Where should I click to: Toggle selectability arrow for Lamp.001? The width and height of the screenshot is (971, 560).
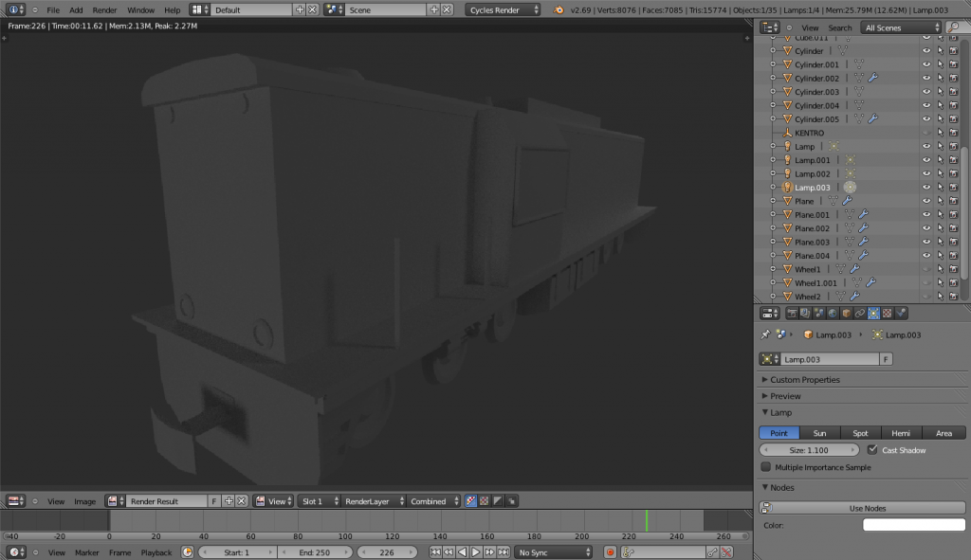[x=940, y=159]
